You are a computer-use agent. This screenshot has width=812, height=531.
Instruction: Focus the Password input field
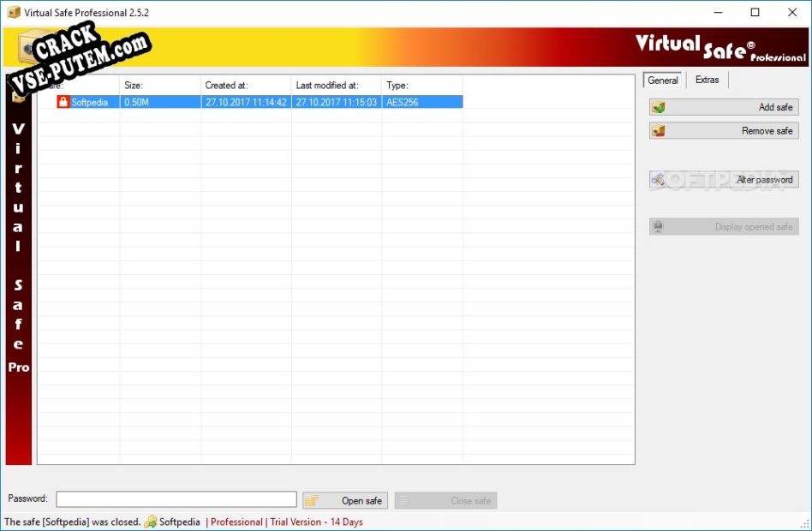point(176,499)
